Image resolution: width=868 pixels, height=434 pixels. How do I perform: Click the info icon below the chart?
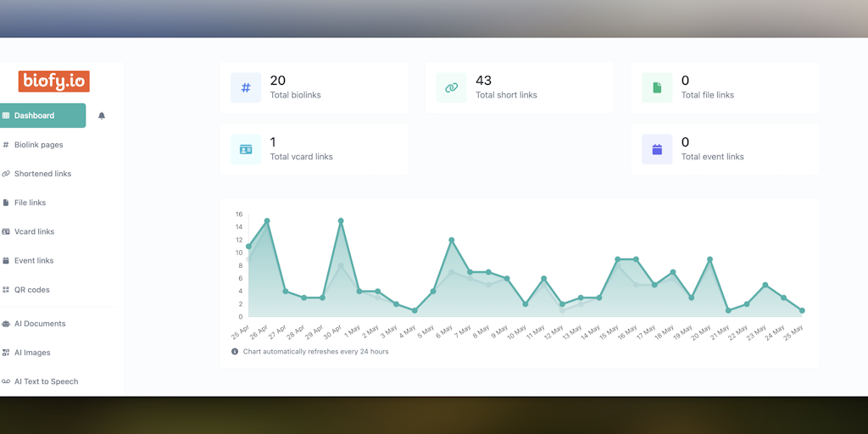click(235, 352)
